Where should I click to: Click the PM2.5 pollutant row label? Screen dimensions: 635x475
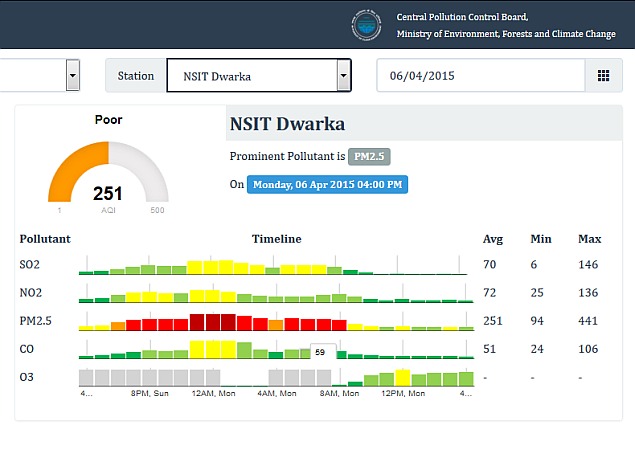point(36,321)
